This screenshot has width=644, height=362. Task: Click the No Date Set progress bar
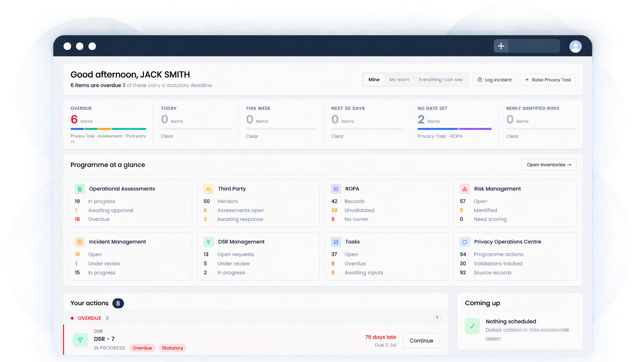click(454, 129)
